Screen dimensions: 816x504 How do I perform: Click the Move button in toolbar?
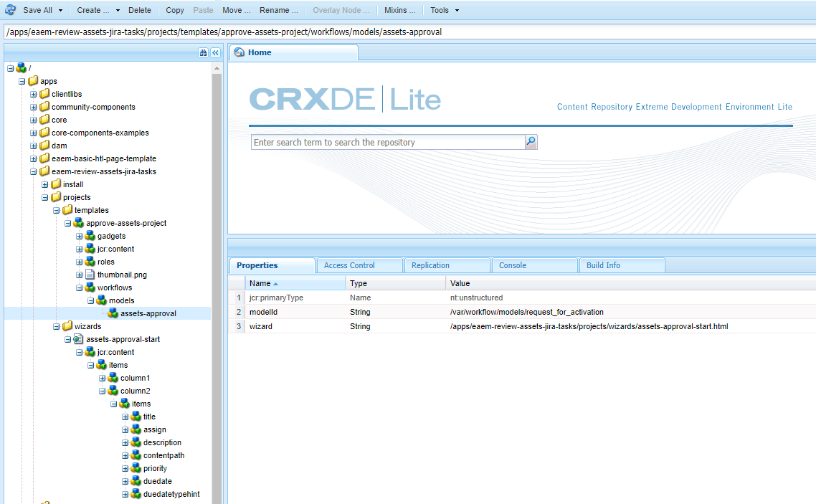tap(236, 10)
